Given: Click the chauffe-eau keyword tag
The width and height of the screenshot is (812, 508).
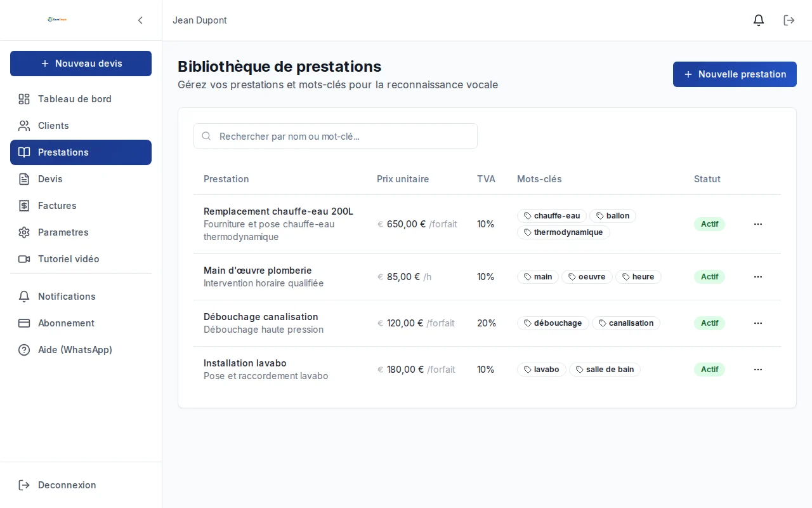Looking at the screenshot, I should coord(552,216).
